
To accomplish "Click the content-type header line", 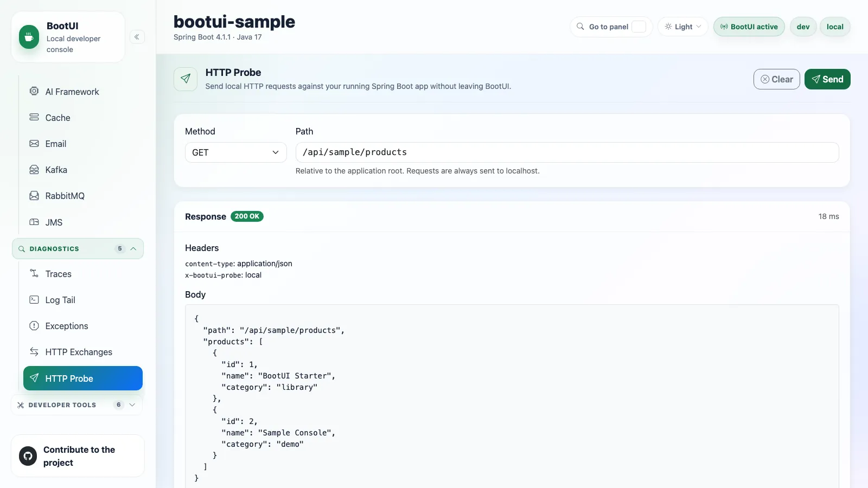I will point(239,264).
